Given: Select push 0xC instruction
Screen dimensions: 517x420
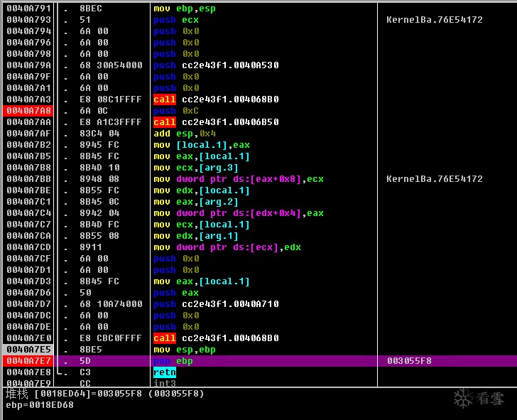Looking at the screenshot, I should tap(176, 111).
